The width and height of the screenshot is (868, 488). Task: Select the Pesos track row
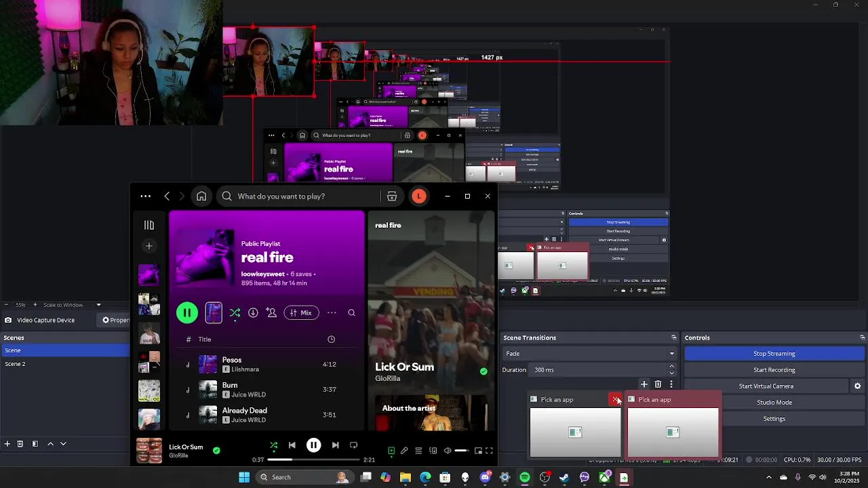click(268, 365)
